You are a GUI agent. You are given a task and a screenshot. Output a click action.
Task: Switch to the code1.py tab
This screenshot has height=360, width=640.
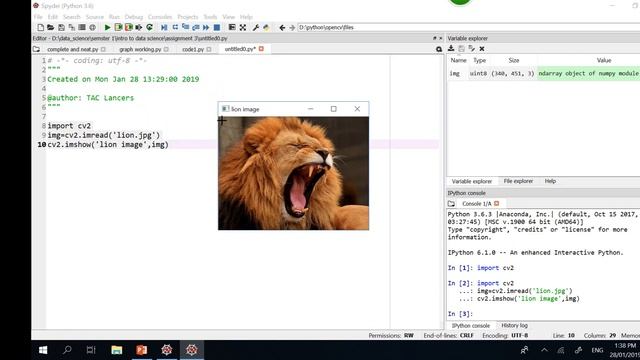193,49
